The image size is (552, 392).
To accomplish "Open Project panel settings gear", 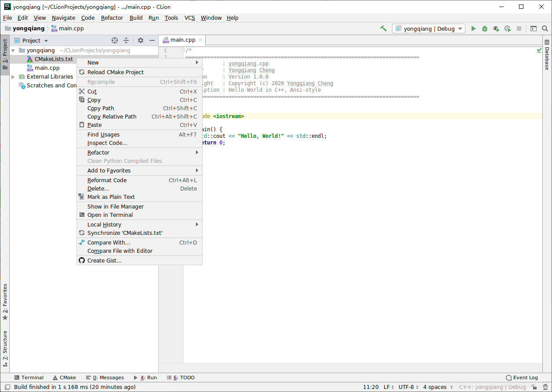I will click(x=141, y=40).
